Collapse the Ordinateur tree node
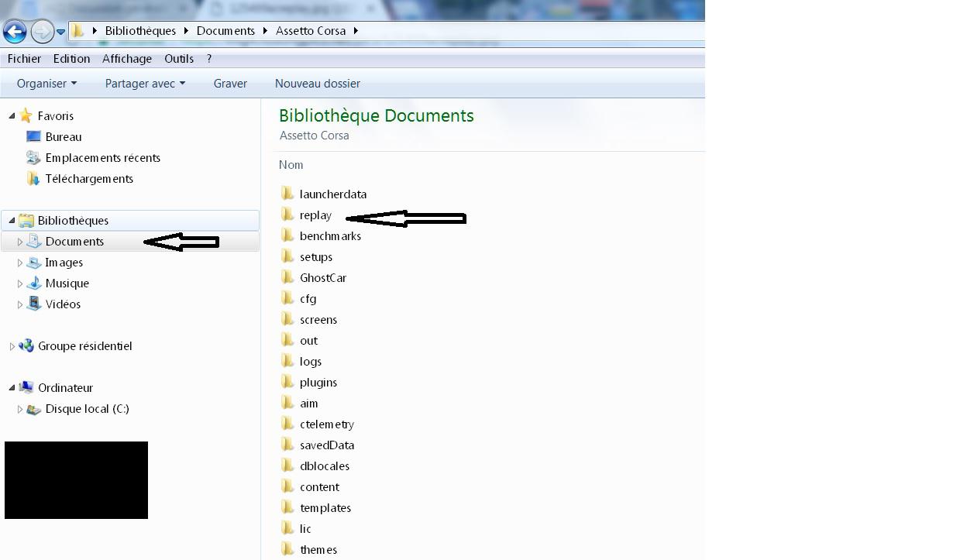Image resolution: width=967 pixels, height=560 pixels. click(x=12, y=388)
